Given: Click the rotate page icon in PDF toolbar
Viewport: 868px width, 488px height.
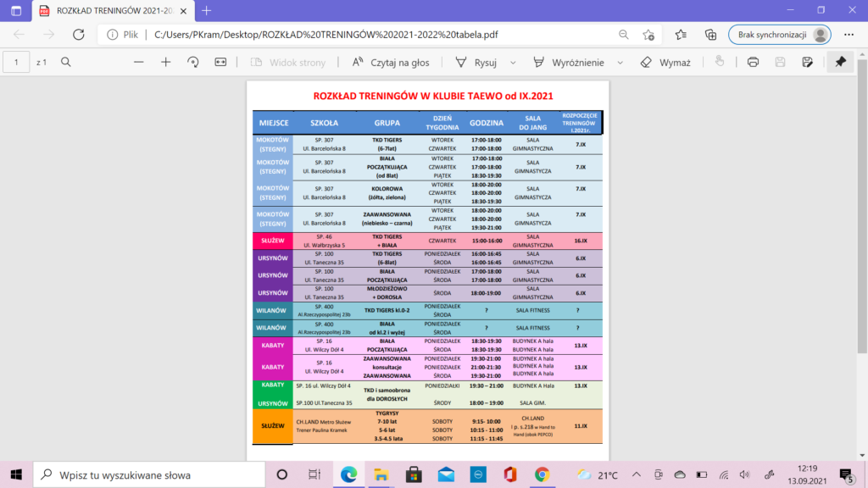Looking at the screenshot, I should (193, 62).
